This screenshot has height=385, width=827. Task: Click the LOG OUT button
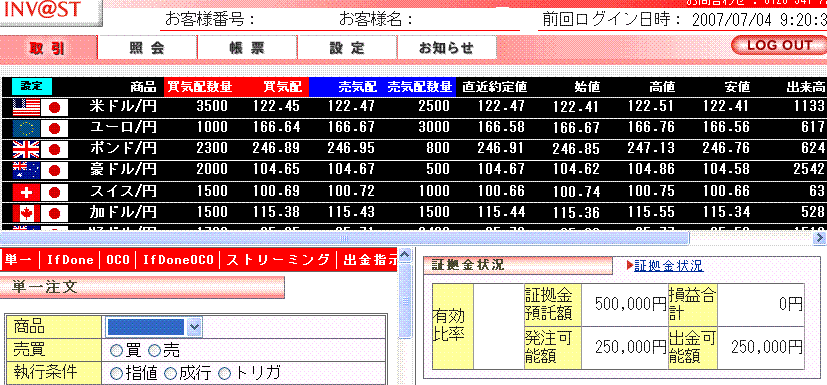778,45
